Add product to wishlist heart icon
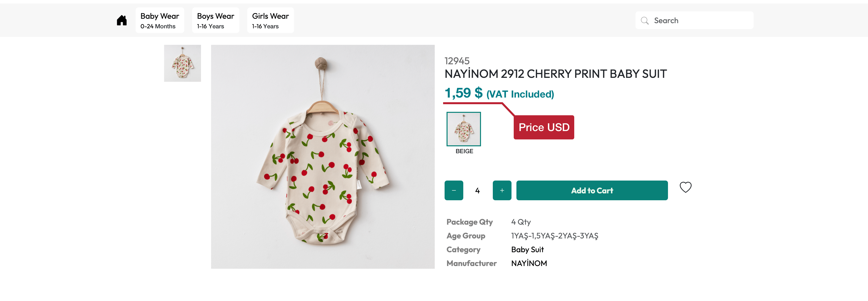 coord(685,187)
